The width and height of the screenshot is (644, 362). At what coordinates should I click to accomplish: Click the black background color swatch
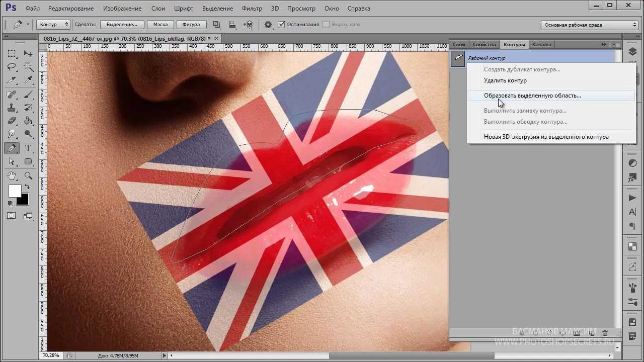(24, 200)
